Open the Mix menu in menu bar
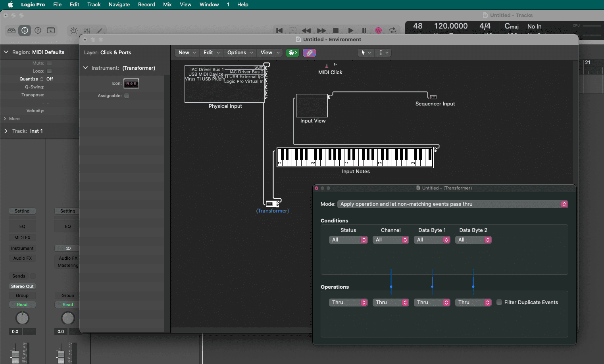Image resolution: width=604 pixels, height=364 pixels. click(167, 5)
